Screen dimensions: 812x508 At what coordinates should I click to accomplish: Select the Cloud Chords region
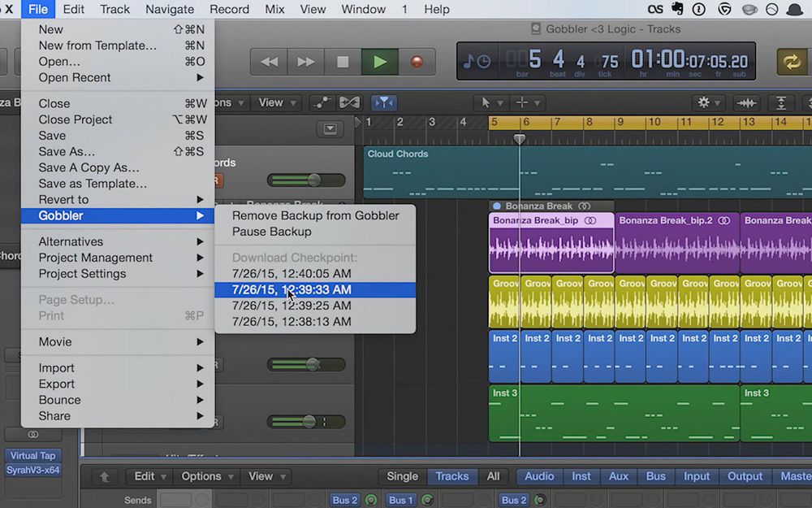tap(588, 172)
